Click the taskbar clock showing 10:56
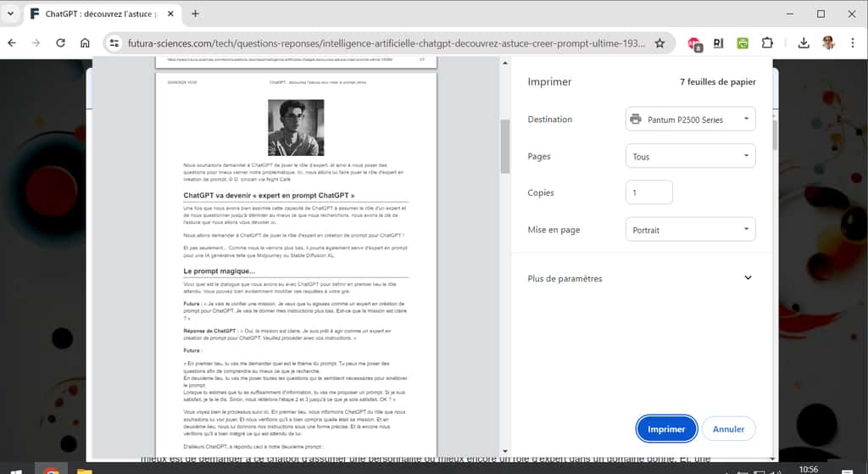The width and height of the screenshot is (868, 474). pyautogui.click(x=809, y=469)
